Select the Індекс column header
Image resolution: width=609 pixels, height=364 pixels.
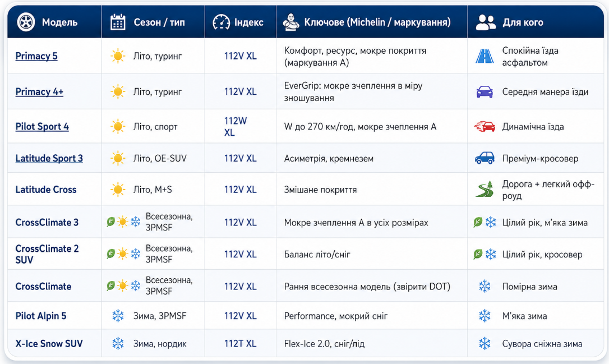241,22
